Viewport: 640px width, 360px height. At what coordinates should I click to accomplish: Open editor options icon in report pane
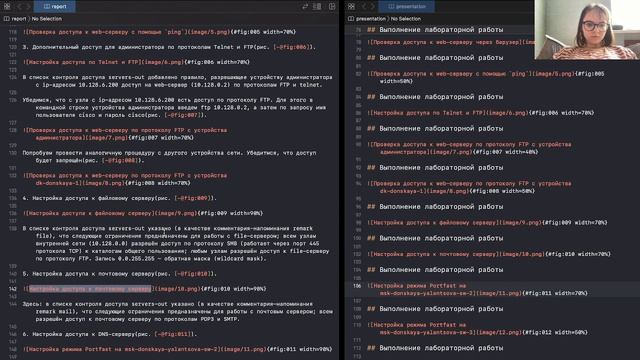(x=317, y=6)
